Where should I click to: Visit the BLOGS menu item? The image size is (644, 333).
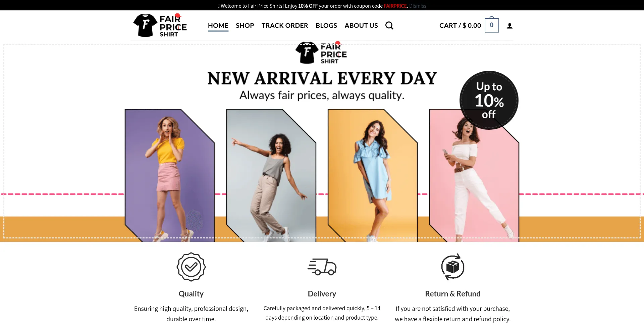pyautogui.click(x=326, y=25)
